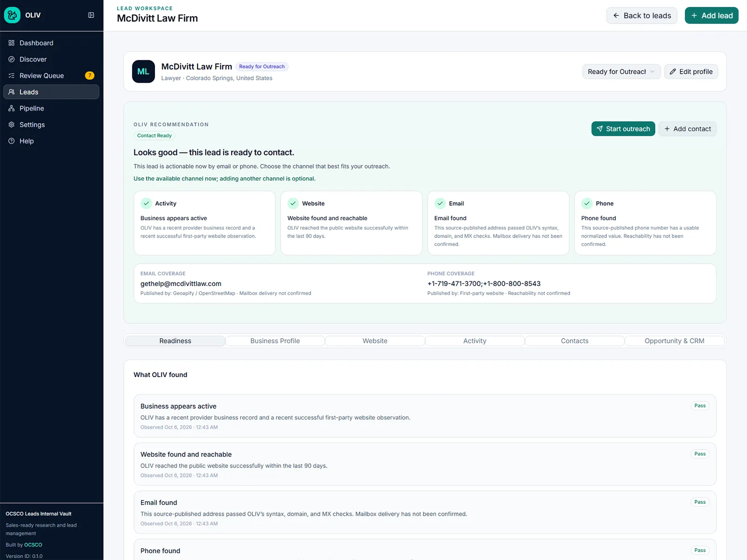Open Help in the sidebar
747x560 pixels.
(51, 141)
